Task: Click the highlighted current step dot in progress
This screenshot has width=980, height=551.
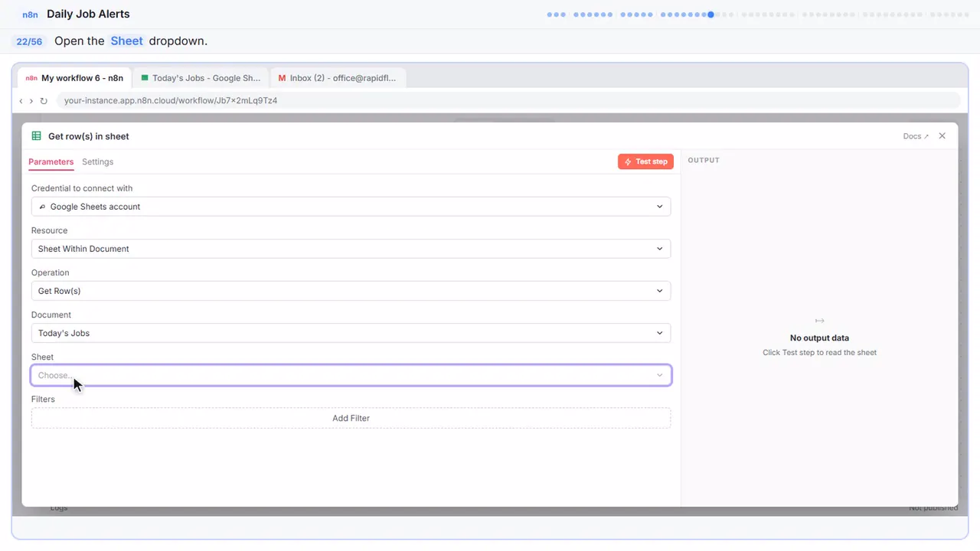Action: pyautogui.click(x=711, y=15)
